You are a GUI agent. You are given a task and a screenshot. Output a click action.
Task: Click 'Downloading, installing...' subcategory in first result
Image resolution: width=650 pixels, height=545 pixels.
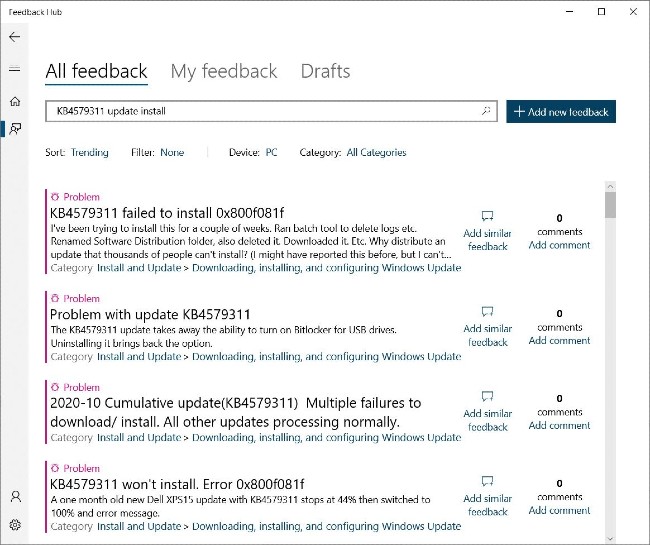coord(327,268)
